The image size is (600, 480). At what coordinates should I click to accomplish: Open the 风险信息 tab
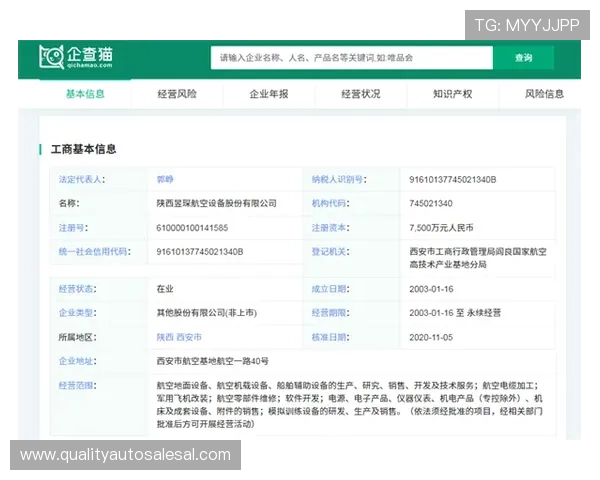pos(544,94)
